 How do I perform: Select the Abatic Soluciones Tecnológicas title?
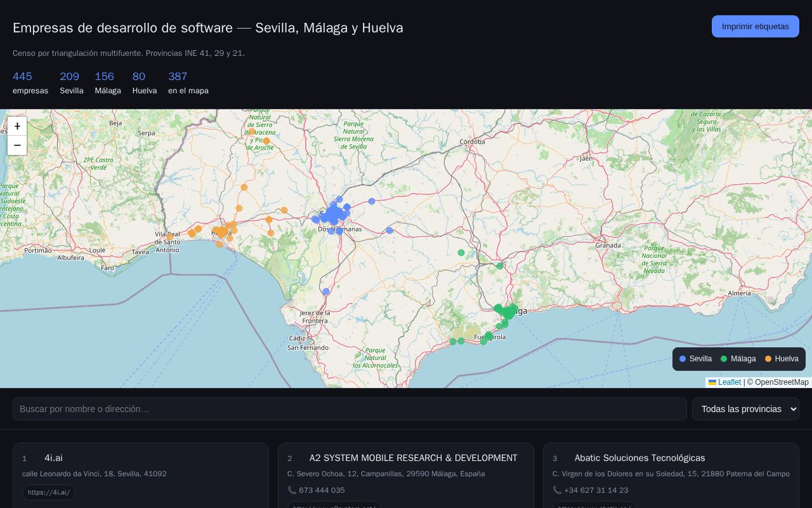click(x=639, y=458)
